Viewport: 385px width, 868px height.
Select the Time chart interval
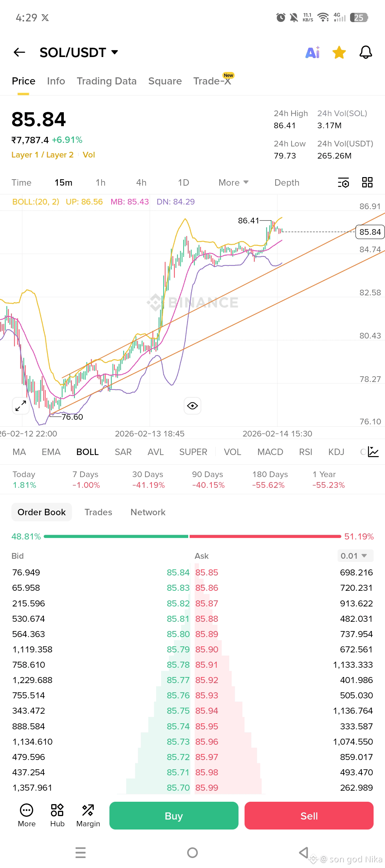(21, 182)
